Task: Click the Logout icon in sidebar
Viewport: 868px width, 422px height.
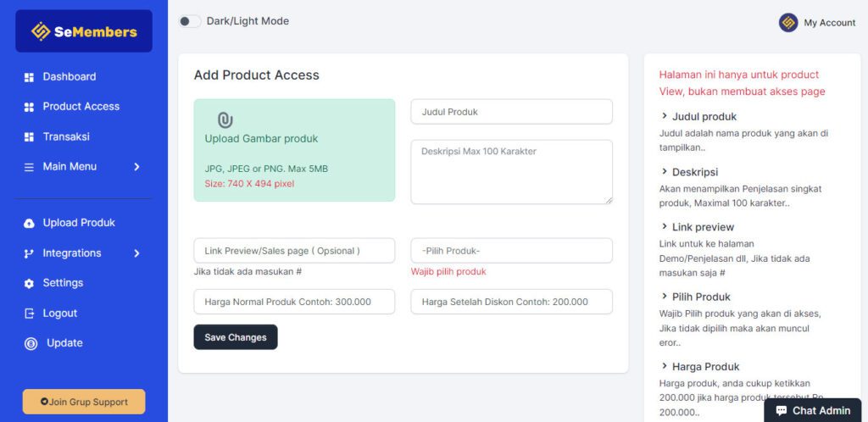Action: [29, 314]
